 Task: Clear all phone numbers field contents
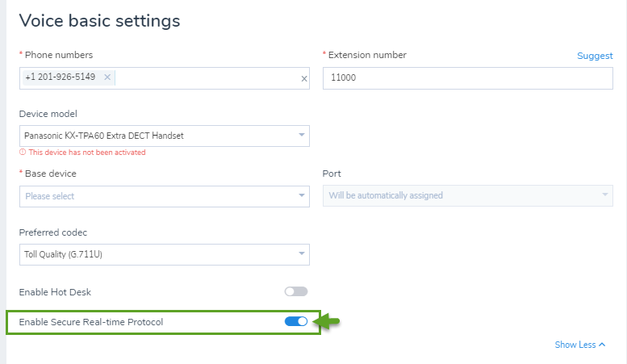[x=304, y=79]
